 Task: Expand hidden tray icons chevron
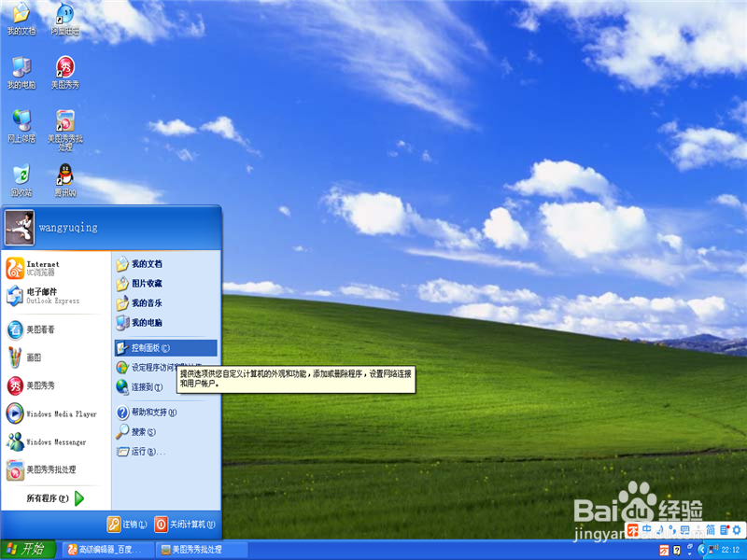click(702, 550)
